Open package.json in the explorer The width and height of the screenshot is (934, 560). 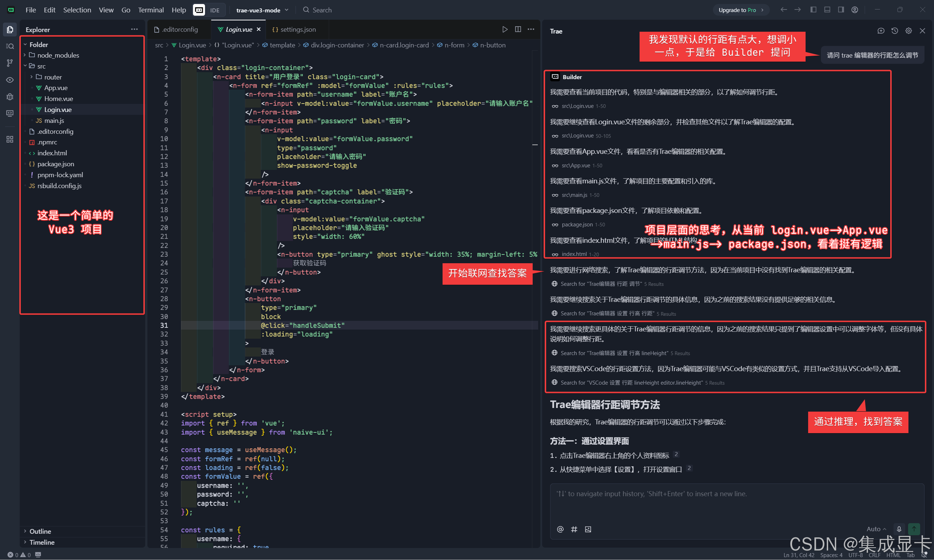tap(82, 164)
